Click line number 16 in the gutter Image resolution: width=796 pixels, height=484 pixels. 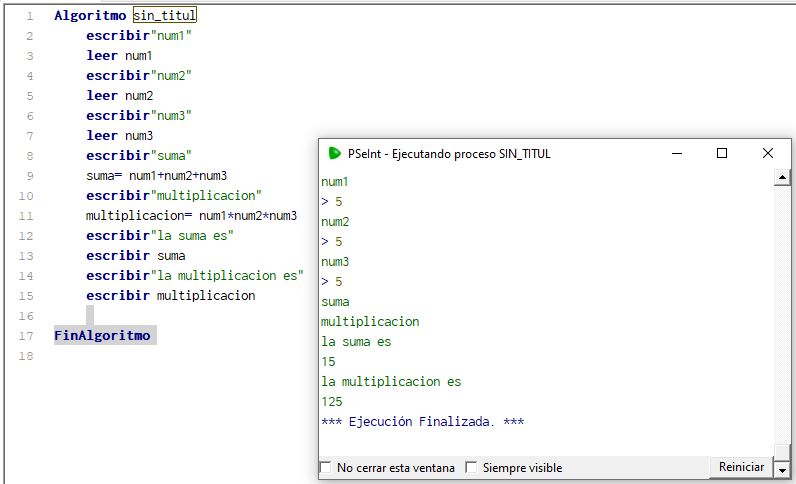point(30,316)
